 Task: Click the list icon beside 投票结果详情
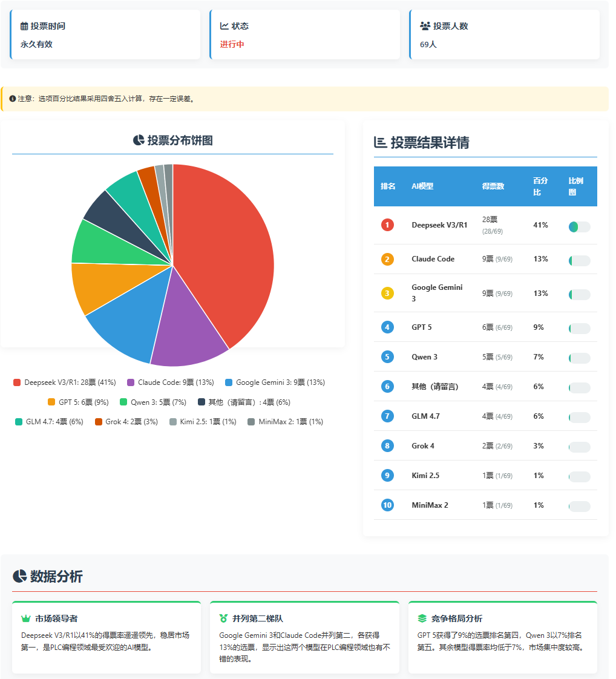pos(380,142)
